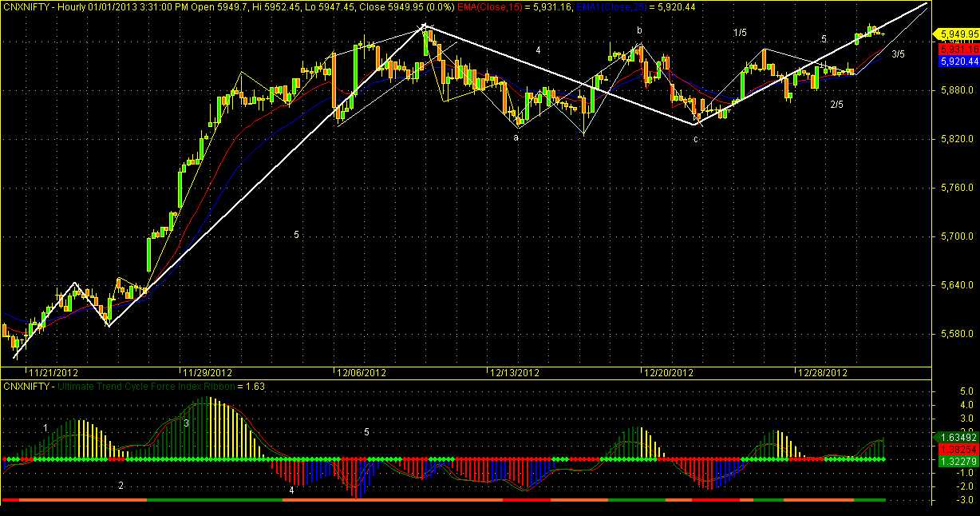Click the green 1.32279 indicator value tag
The width and height of the screenshot is (980, 516).
pyautogui.click(x=958, y=461)
